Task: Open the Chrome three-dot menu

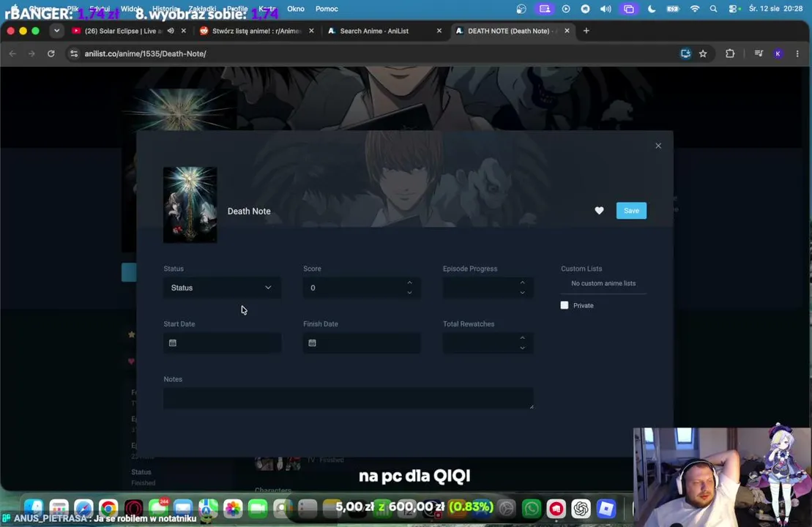Action: click(797, 54)
